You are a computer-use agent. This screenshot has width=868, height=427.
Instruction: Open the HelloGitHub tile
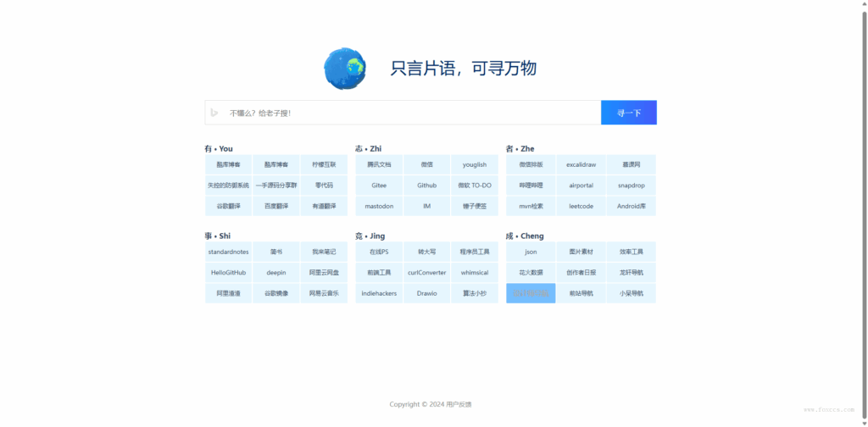coord(229,273)
